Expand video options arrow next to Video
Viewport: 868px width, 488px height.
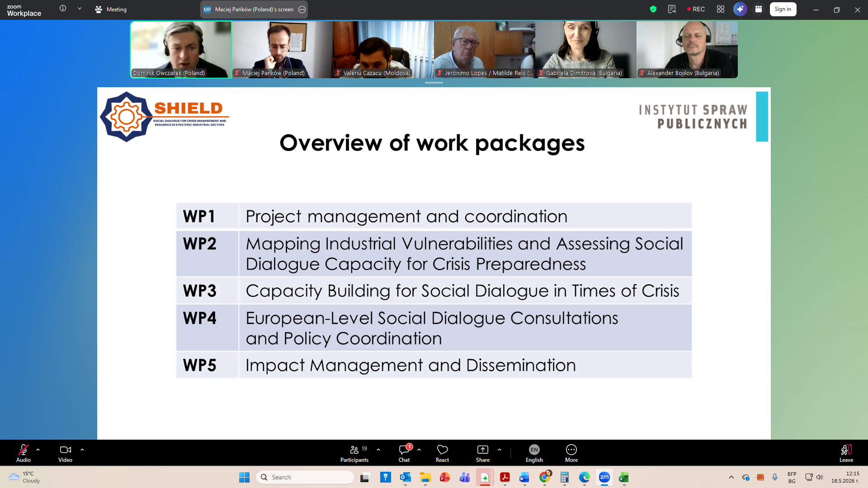coord(82,450)
